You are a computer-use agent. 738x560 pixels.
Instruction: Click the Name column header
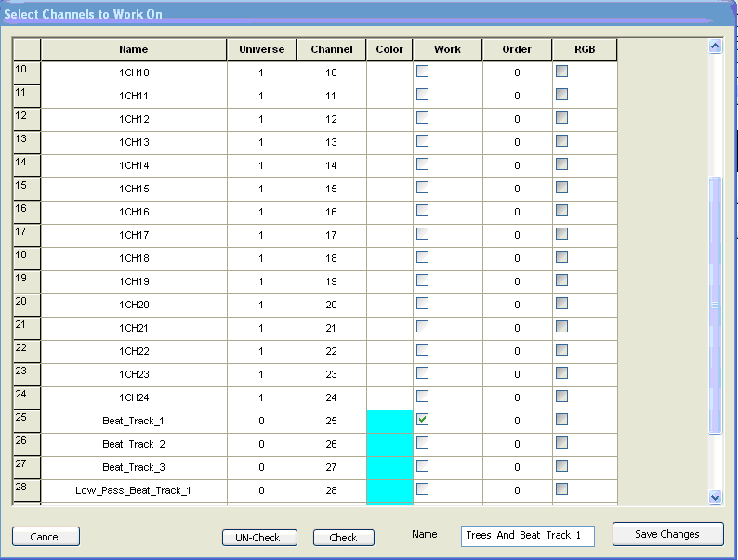pyautogui.click(x=133, y=49)
